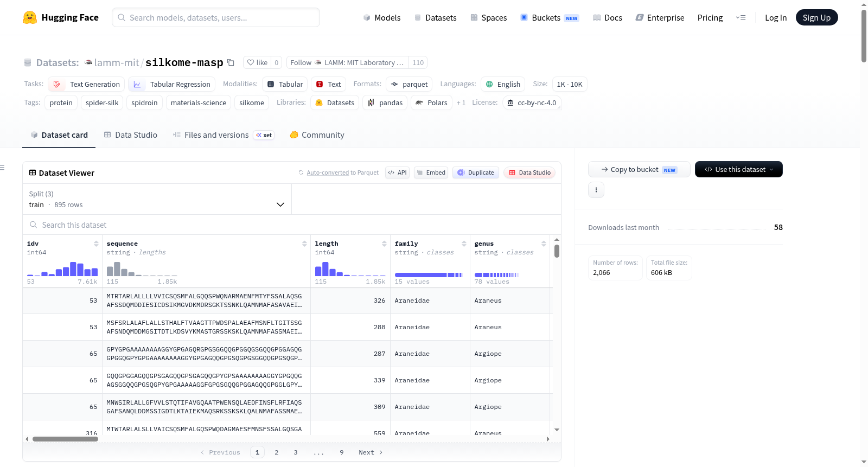Click the Log In link
This screenshot has height=467, width=868.
(x=776, y=17)
